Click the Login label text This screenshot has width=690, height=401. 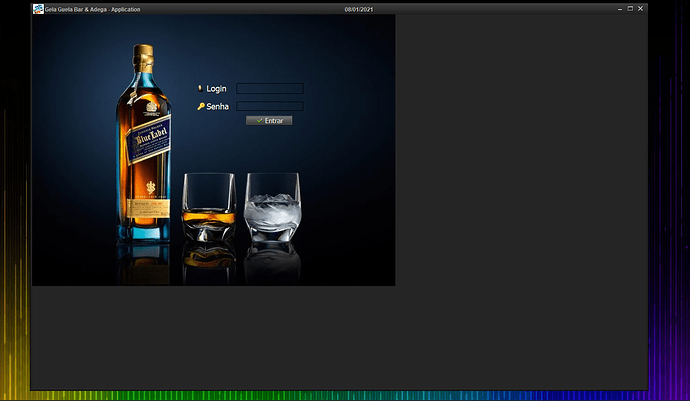coord(216,89)
